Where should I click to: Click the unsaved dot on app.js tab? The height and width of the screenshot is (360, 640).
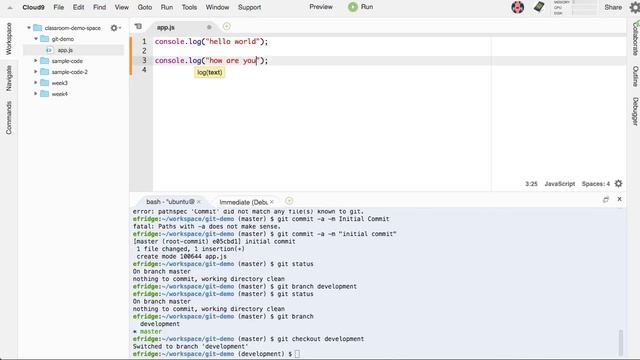pyautogui.click(x=209, y=27)
